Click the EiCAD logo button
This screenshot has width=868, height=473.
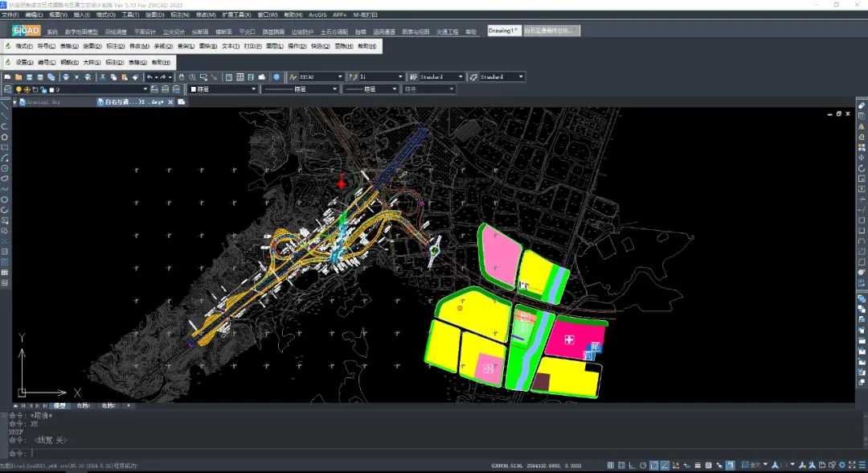[x=27, y=31]
